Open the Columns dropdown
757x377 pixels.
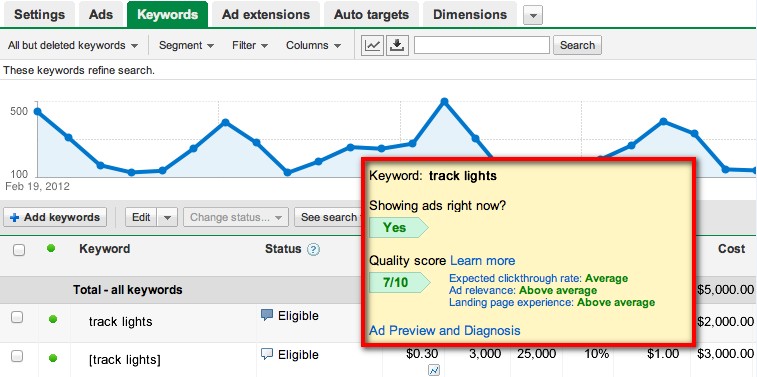point(313,45)
